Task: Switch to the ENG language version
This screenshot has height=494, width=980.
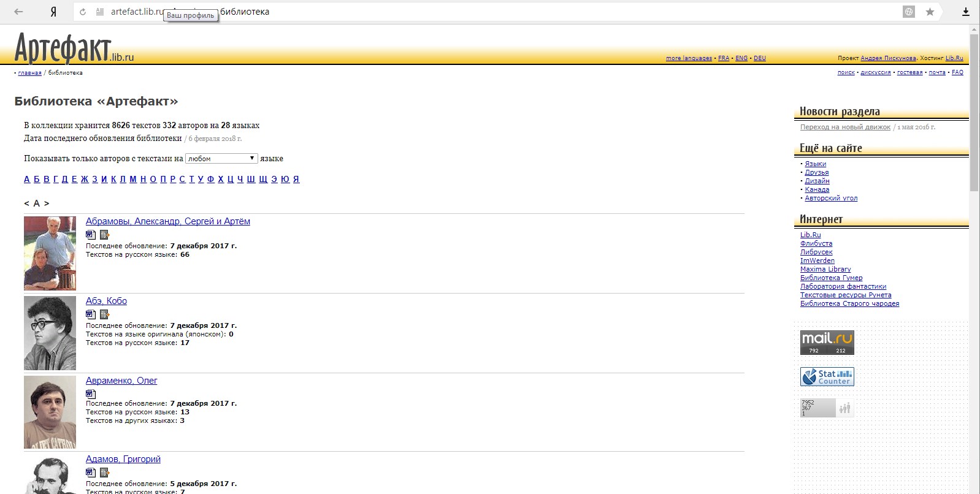Action: (741, 58)
